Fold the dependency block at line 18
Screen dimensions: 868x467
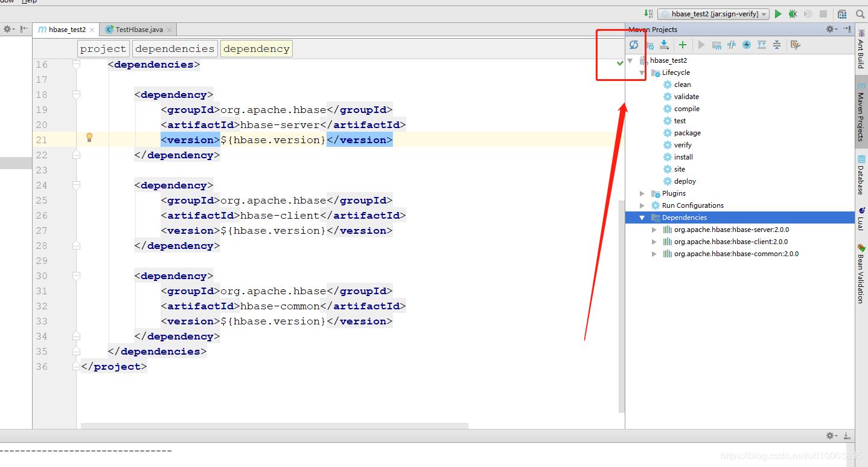76,94
